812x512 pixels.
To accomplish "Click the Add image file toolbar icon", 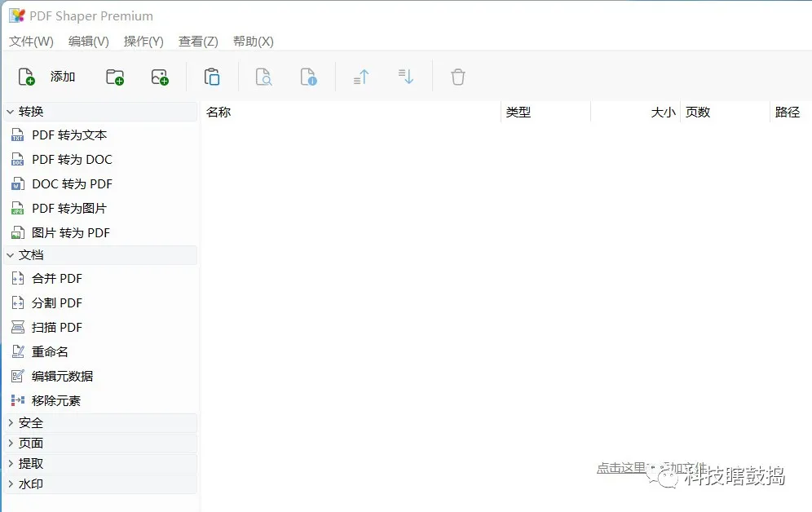I will (160, 77).
